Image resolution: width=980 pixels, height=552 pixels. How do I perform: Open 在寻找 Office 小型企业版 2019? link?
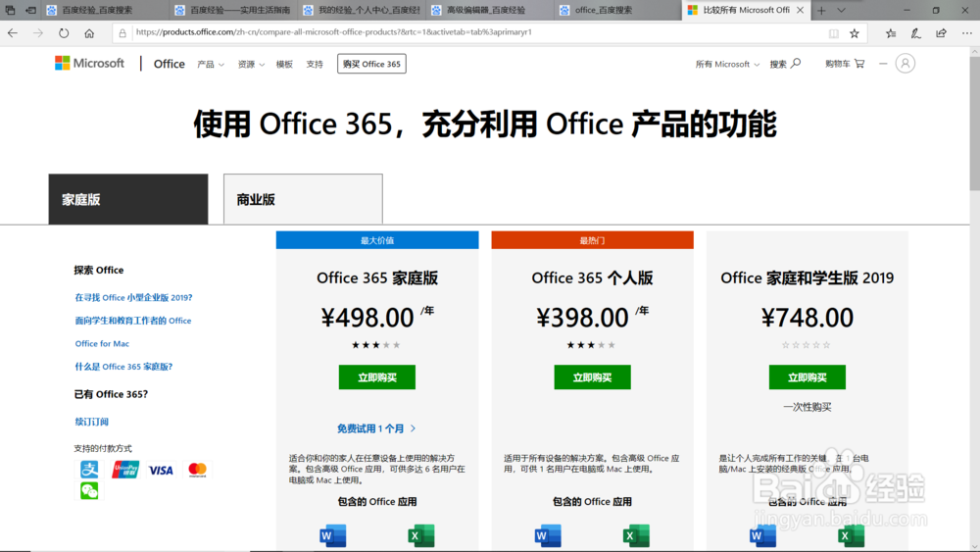[x=133, y=297]
